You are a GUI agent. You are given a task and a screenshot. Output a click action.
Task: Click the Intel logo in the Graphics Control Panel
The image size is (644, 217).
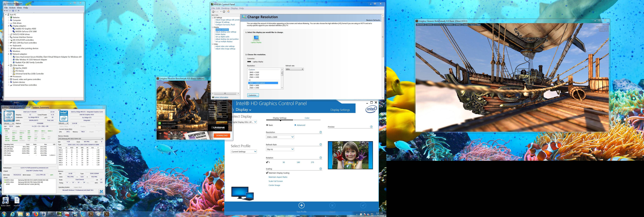pos(371,109)
